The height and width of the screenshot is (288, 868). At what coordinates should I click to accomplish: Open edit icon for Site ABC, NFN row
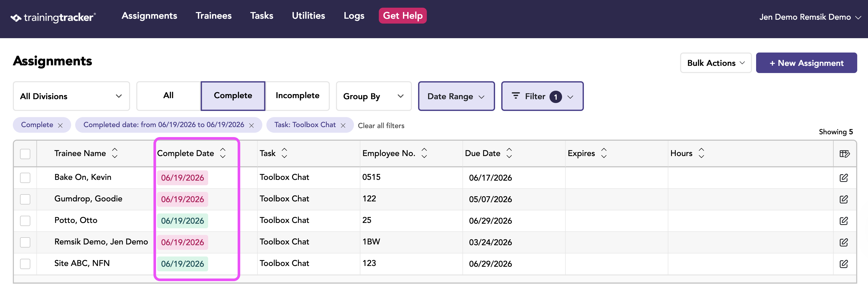[x=843, y=264]
